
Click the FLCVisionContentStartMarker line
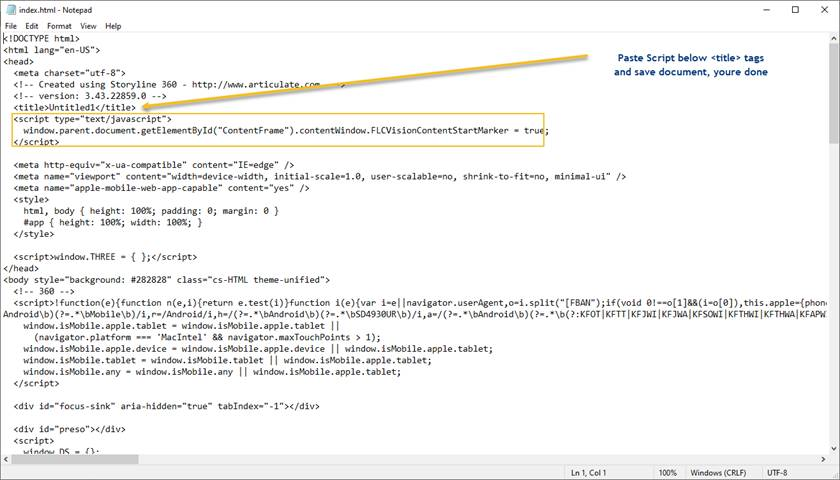point(286,130)
